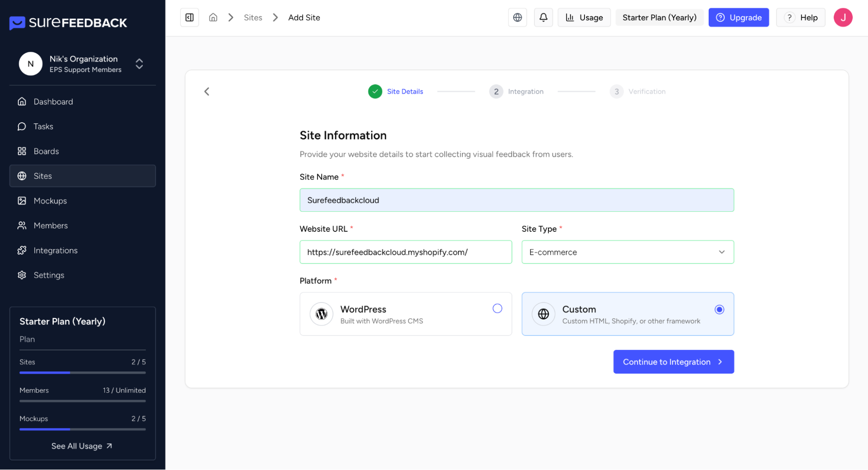868x470 pixels.
Task: Click the J user avatar
Action: click(x=843, y=17)
